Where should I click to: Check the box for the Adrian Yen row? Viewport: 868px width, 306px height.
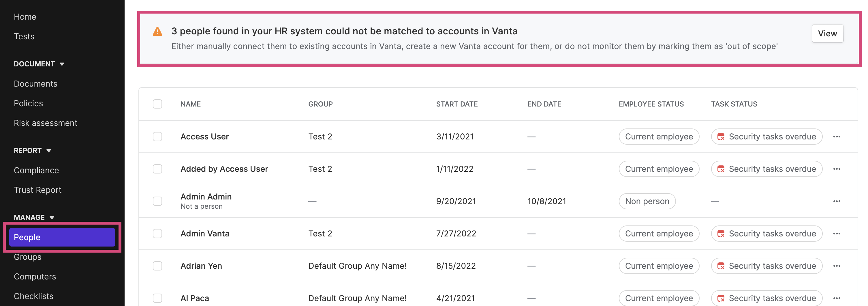(157, 266)
